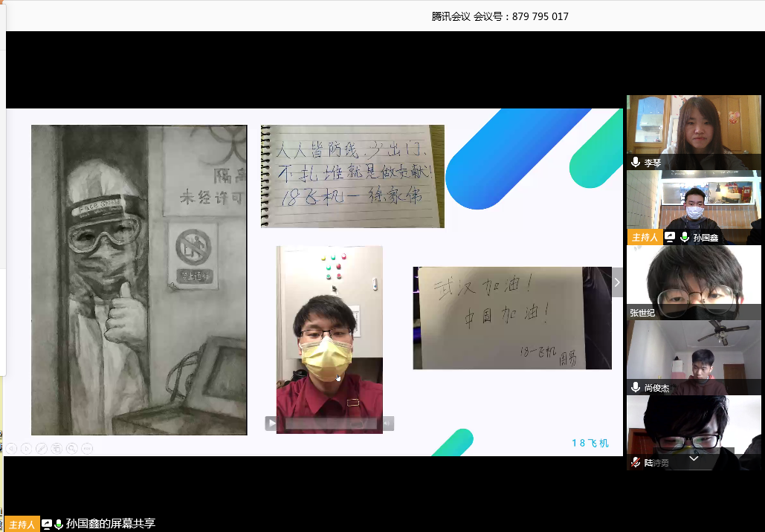The width and height of the screenshot is (765, 532).
Task: Toggle the microphone icon for 尚俊杰
Action: [636, 387]
